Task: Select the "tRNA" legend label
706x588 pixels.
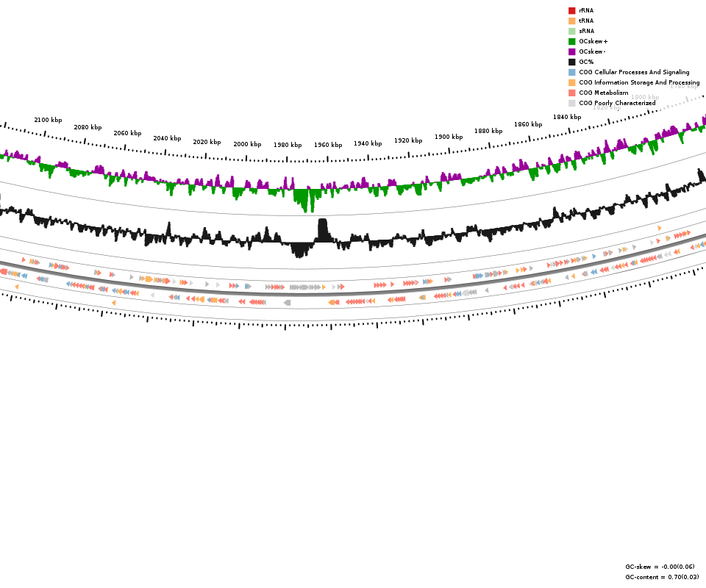Action: click(x=586, y=21)
